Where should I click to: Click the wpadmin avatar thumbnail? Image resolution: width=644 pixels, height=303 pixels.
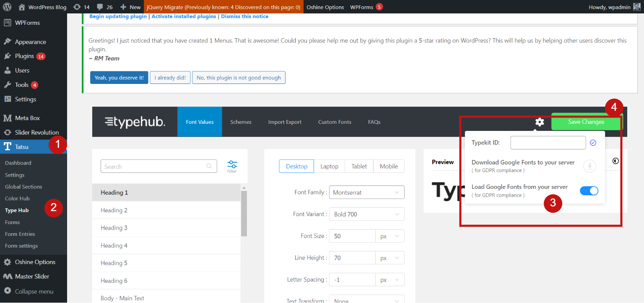(x=636, y=7)
